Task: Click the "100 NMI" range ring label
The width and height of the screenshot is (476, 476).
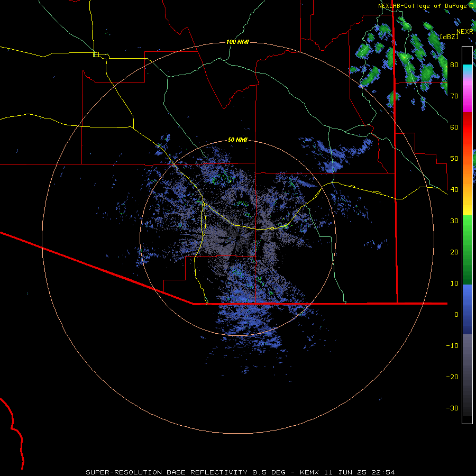Action: coord(237,42)
